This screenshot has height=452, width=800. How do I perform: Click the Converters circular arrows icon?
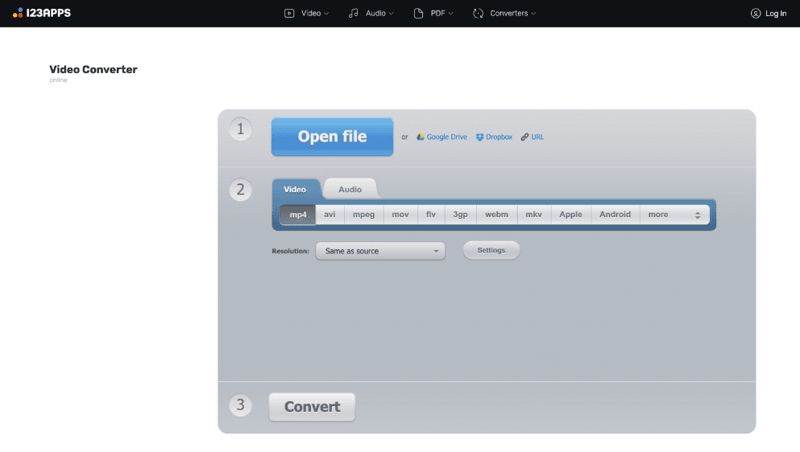478,13
